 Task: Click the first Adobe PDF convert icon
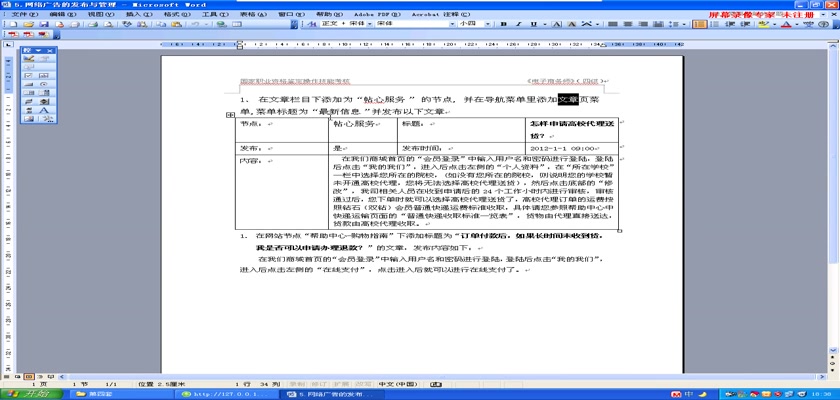tap(13, 34)
